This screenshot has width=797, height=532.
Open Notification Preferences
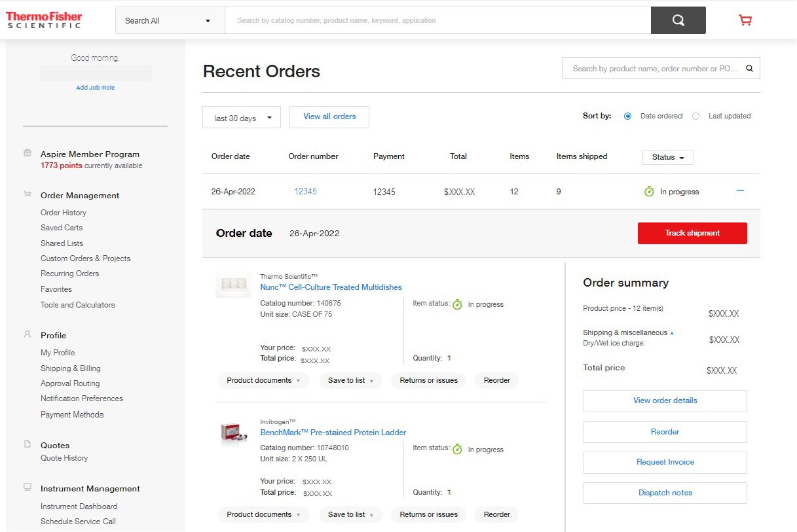[82, 398]
